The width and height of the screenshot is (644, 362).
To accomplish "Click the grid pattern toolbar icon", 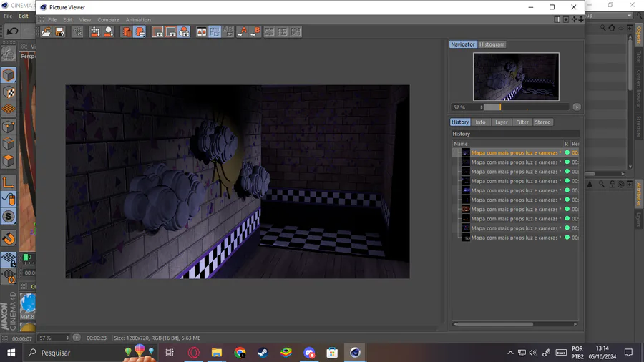I will pyautogui.click(x=77, y=32).
